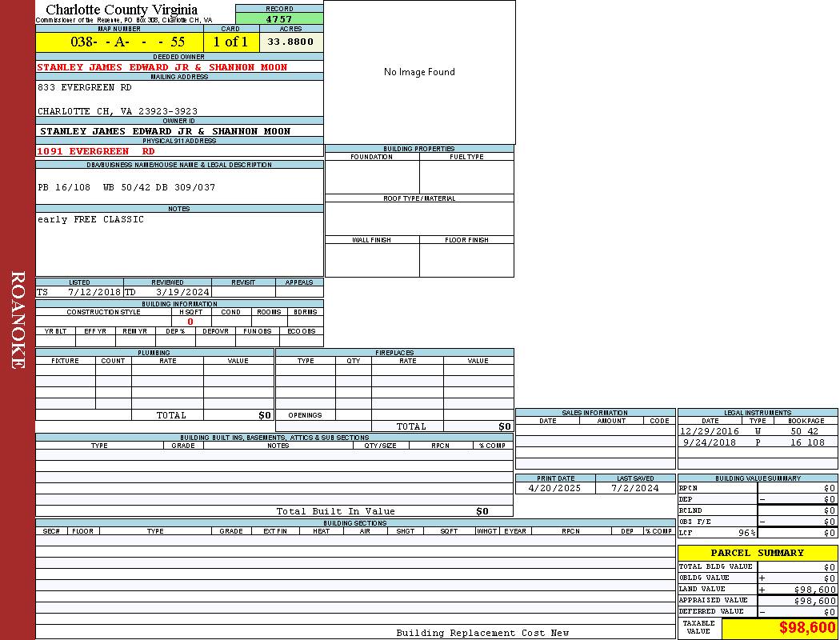The width and height of the screenshot is (840, 640).
Task: Click the 'No Image Found' photo placeholder
Action: (x=419, y=72)
